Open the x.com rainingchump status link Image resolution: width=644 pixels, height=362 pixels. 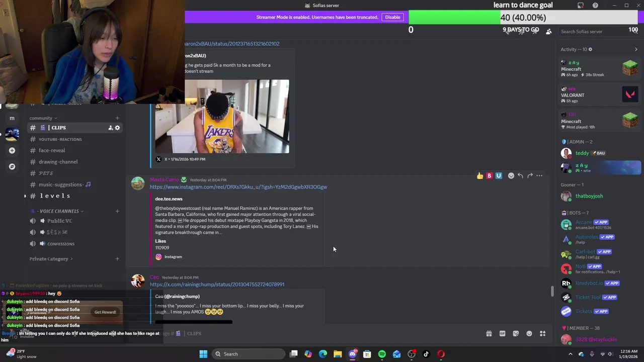point(217,285)
